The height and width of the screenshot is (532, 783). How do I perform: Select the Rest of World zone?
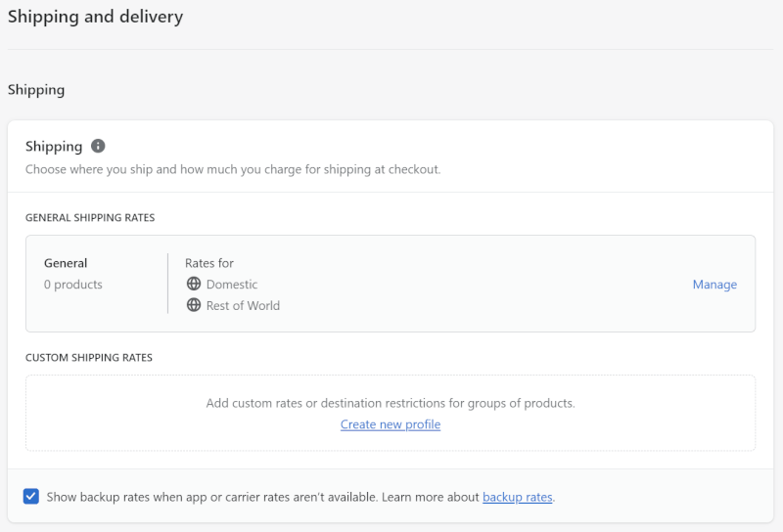243,305
